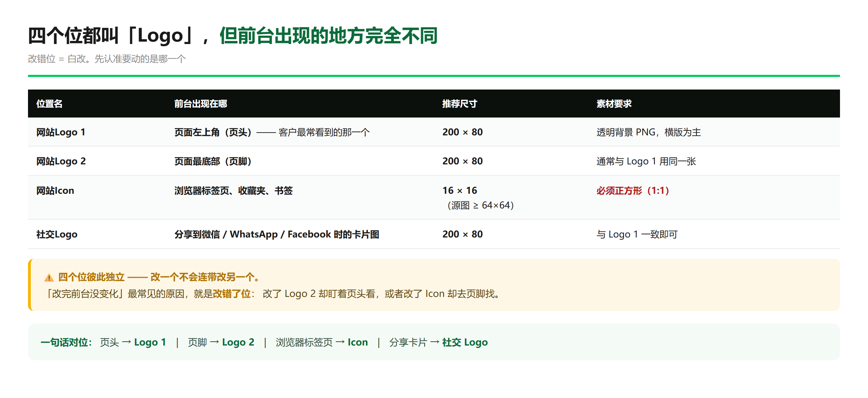The width and height of the screenshot is (868, 398).
Task: Click the 200 × 80 size for 网站Logo 2
Action: [463, 161]
